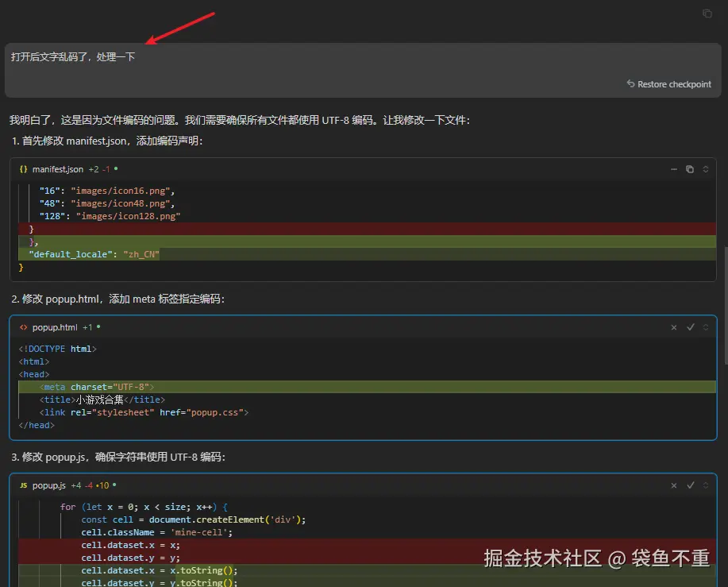This screenshot has width=728, height=587.
Task: Click the "images/icon48.png" line
Action: tap(107, 203)
